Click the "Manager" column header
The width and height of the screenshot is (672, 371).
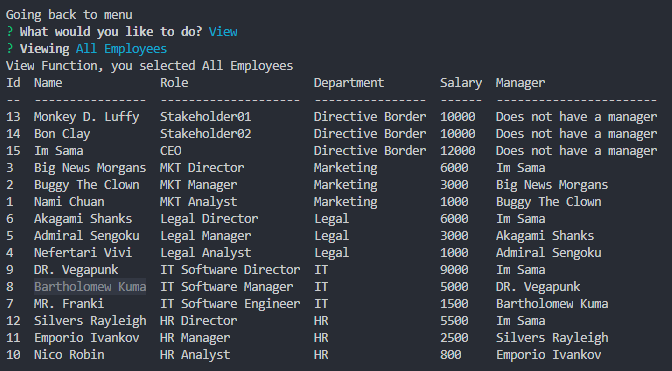pyautogui.click(x=520, y=83)
